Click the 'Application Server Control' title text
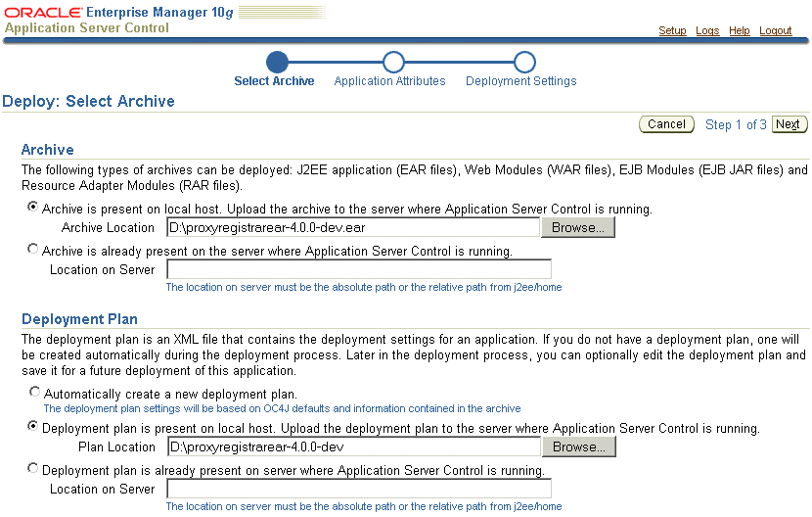This screenshot has height=517, width=812. [x=86, y=28]
